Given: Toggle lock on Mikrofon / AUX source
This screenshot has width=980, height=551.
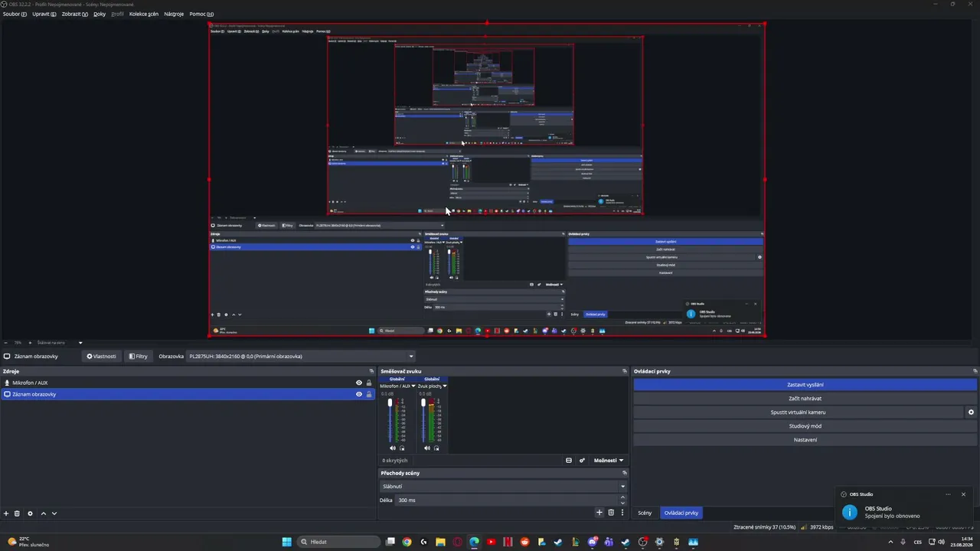Looking at the screenshot, I should 368,383.
